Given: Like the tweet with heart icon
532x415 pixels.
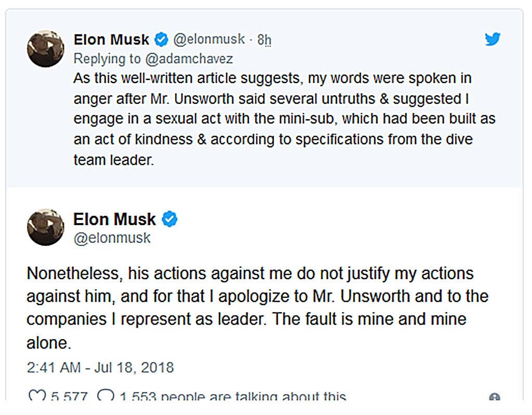Looking at the screenshot, I should [37, 395].
